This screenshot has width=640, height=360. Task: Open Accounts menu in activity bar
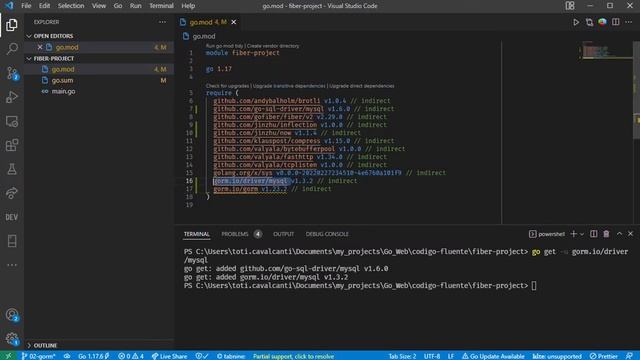tap(12, 315)
